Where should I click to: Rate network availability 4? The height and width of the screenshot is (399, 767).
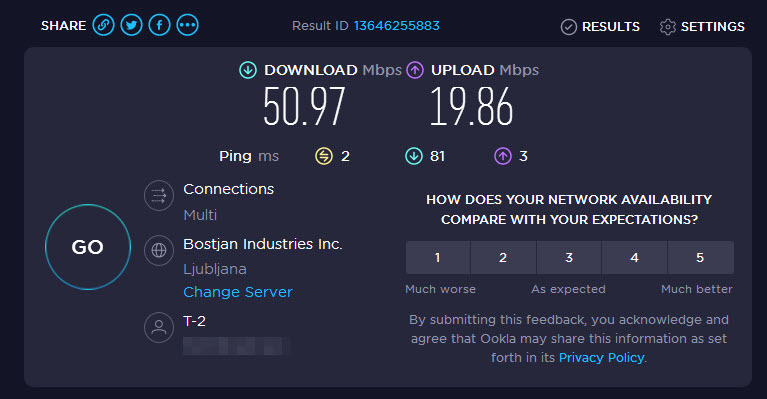coord(634,257)
